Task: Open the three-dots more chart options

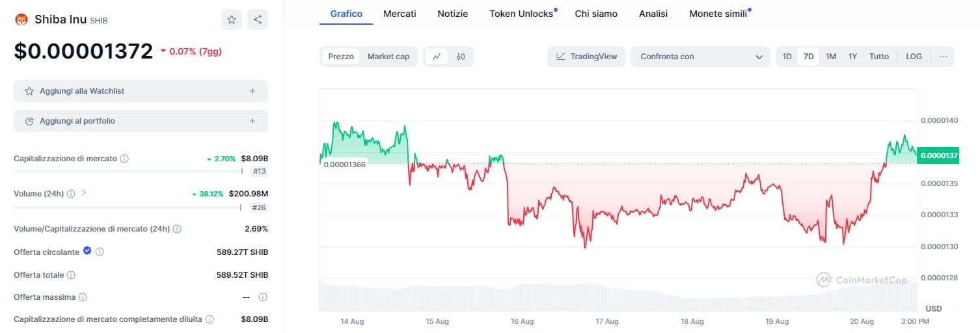Action: tap(943, 57)
